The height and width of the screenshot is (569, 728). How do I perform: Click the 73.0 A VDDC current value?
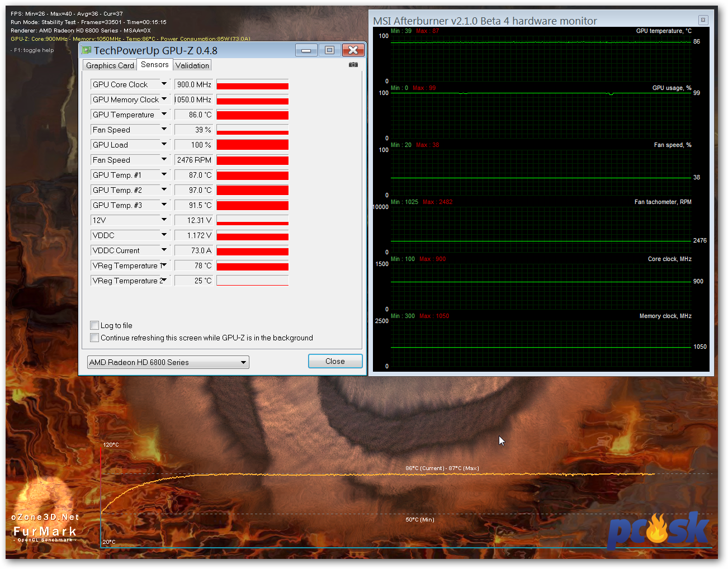[194, 250]
